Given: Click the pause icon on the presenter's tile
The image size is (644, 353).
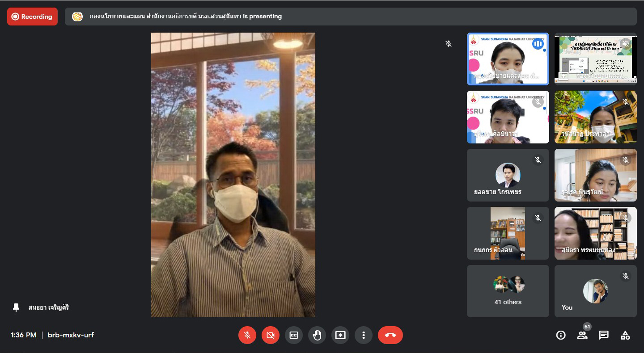Looking at the screenshot, I should pos(538,44).
